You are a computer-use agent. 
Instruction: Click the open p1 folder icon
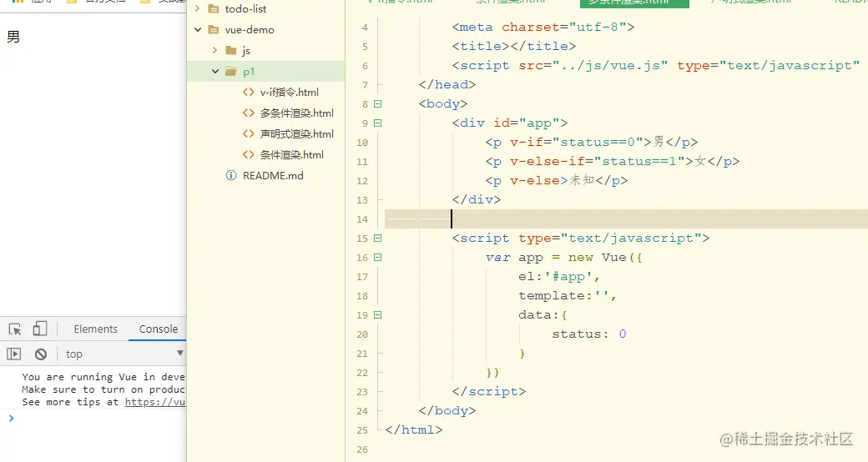[231, 72]
